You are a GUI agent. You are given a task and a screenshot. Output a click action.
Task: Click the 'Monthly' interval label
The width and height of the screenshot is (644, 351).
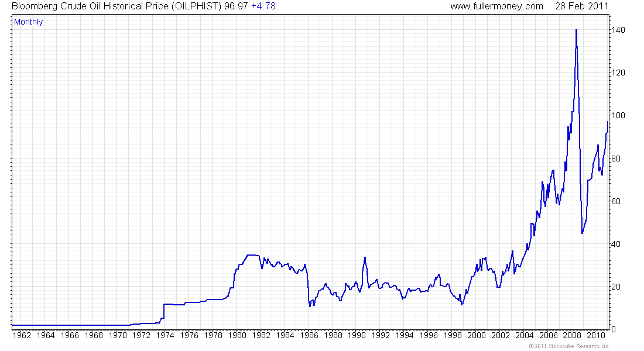click(28, 22)
